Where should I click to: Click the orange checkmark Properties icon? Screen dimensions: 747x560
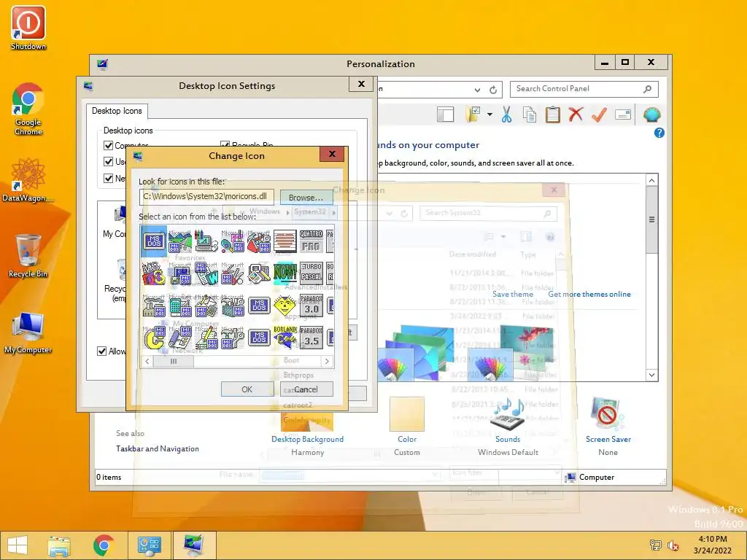pyautogui.click(x=599, y=114)
